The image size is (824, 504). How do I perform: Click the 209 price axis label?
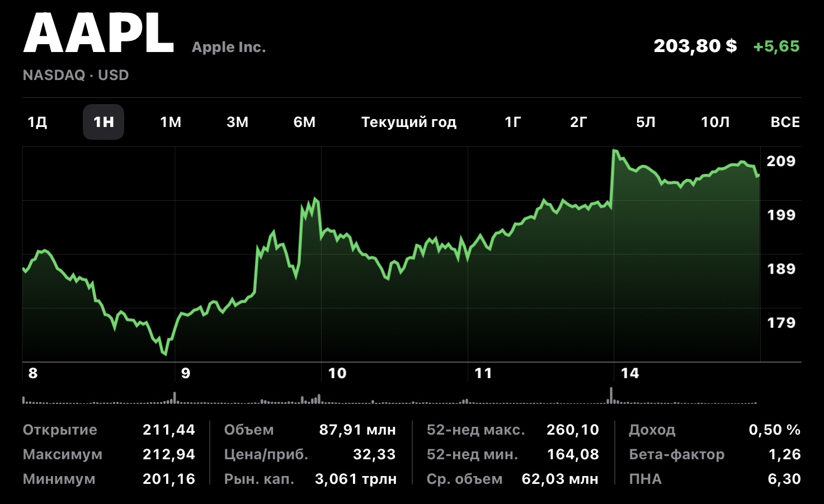point(781,161)
